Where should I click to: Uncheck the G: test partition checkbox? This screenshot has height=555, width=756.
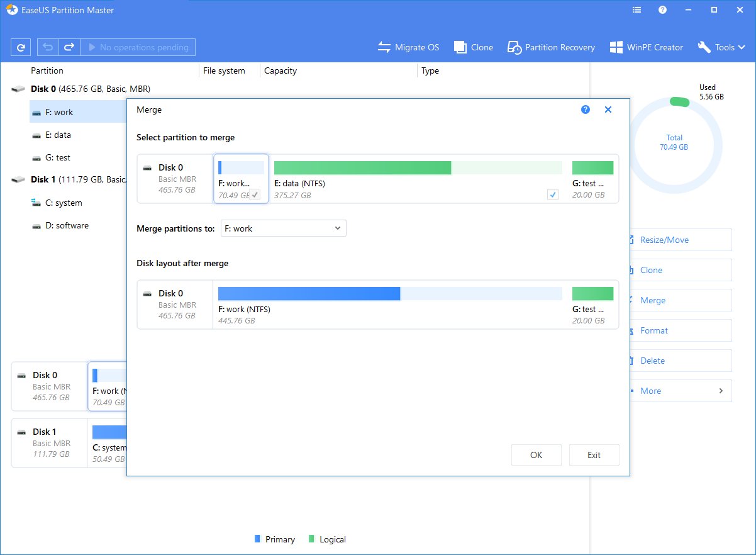[x=553, y=195]
